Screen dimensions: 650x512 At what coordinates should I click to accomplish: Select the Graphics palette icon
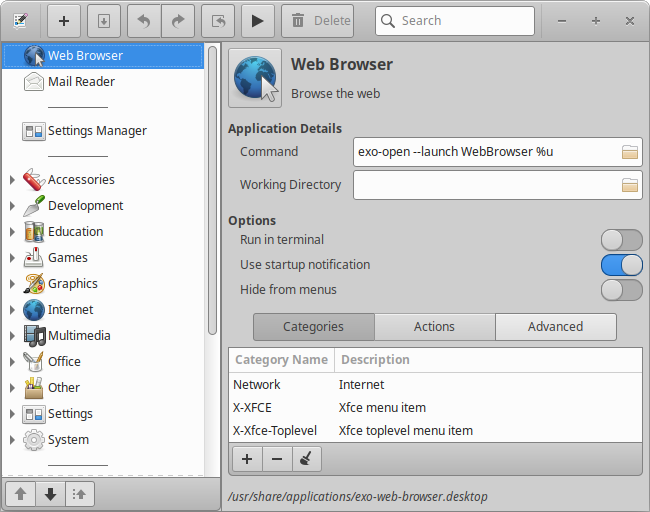click(x=34, y=284)
